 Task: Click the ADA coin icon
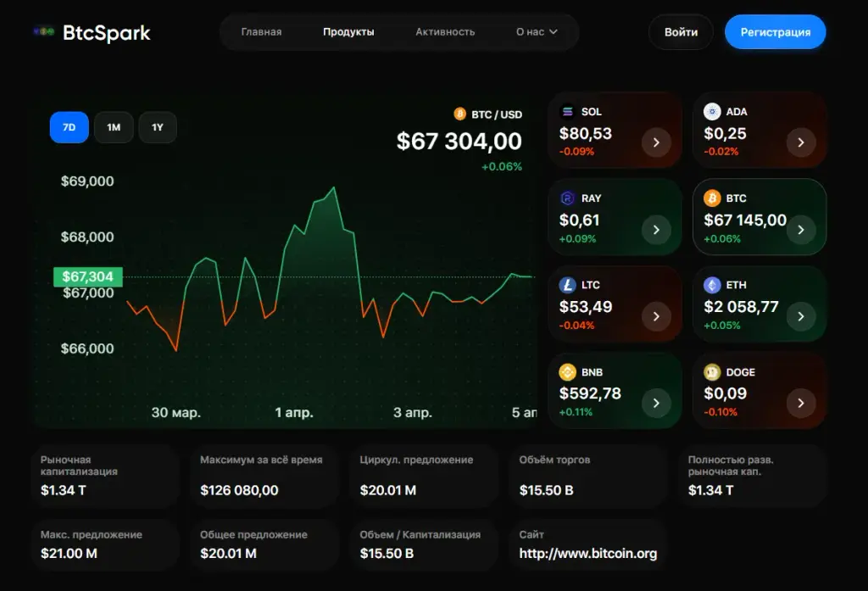tap(712, 112)
